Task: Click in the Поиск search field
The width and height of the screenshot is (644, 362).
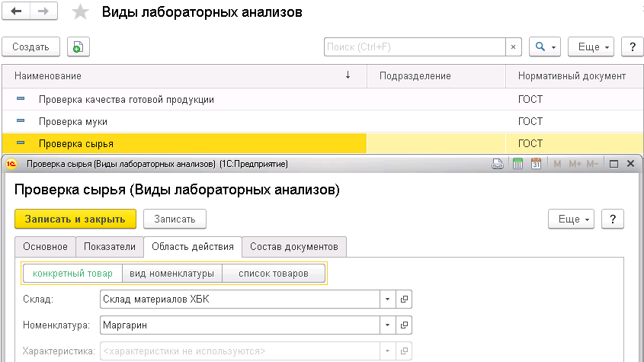Action: [415, 47]
